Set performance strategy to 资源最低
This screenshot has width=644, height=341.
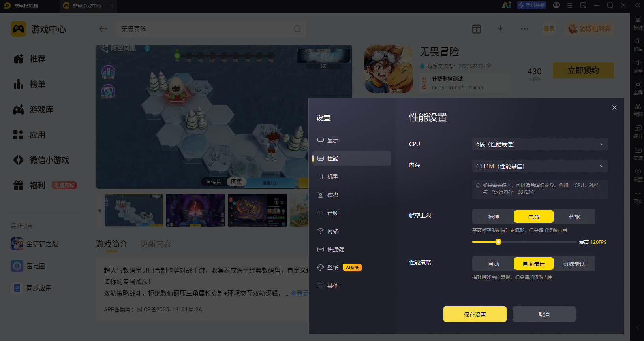pyautogui.click(x=574, y=264)
